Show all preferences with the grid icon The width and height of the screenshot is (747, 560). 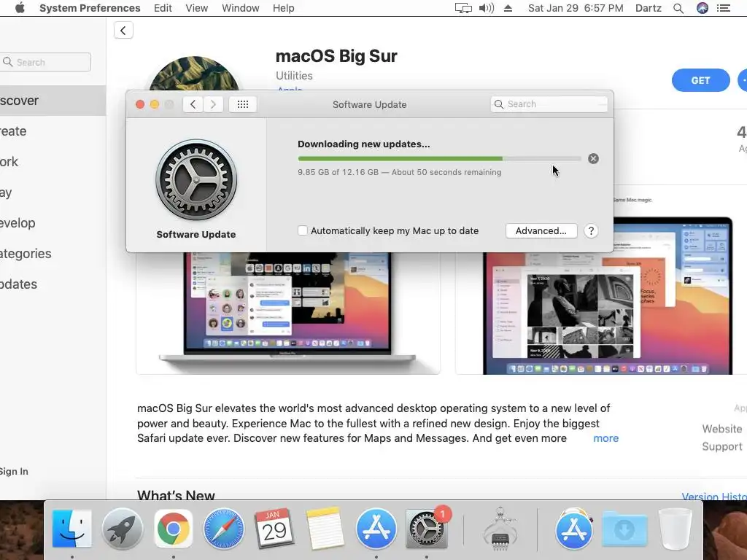[x=242, y=104]
